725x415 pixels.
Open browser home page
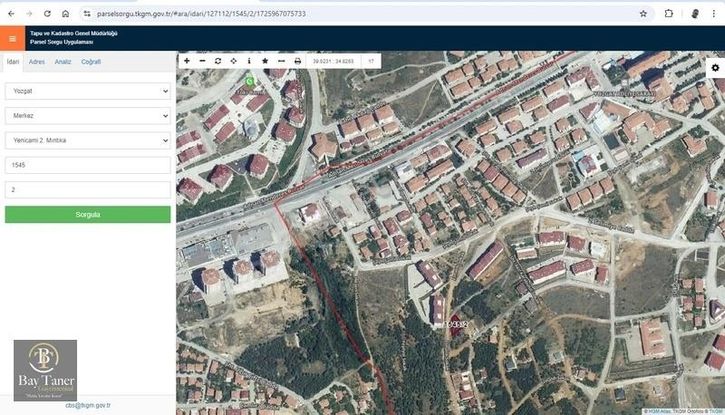point(66,14)
